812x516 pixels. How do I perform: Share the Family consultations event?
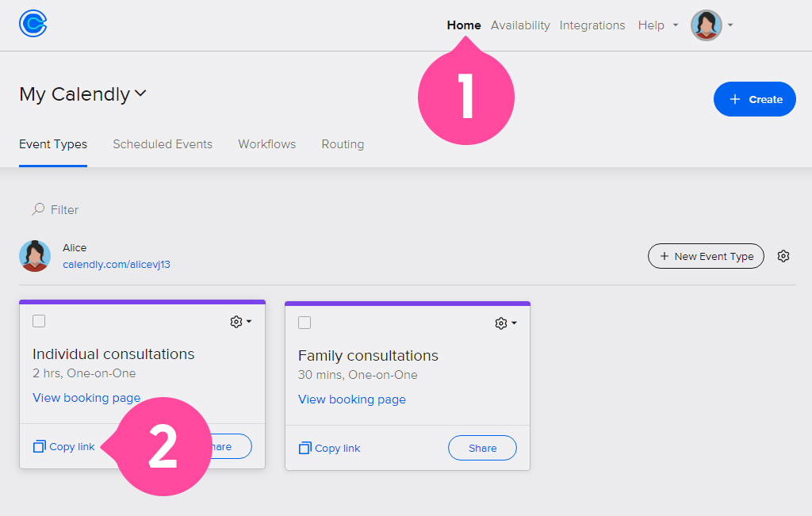click(x=483, y=448)
